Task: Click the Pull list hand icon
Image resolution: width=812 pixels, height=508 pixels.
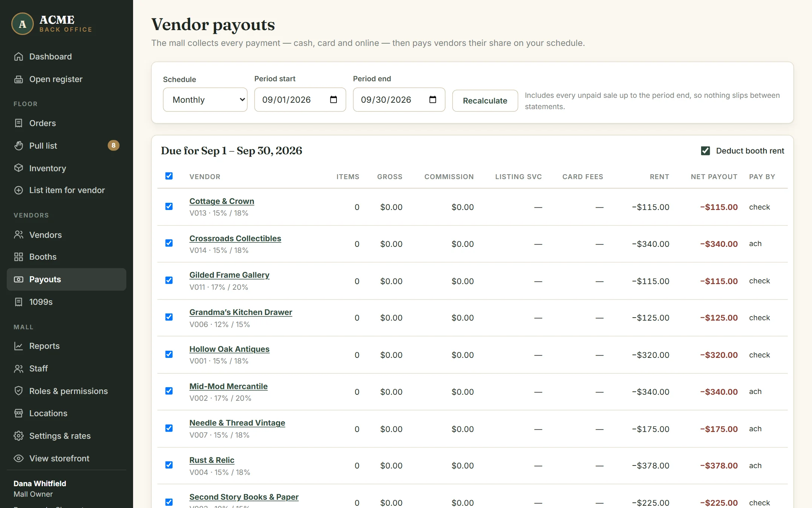Action: pyautogui.click(x=18, y=146)
